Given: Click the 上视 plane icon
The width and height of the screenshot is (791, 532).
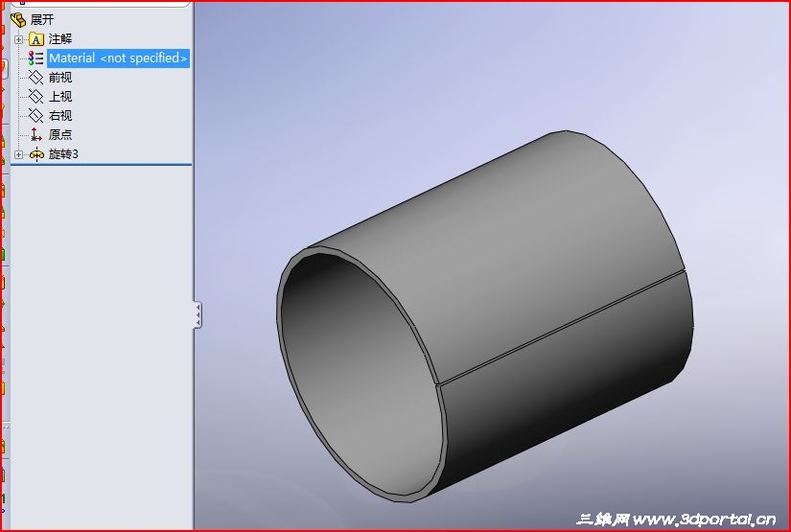Looking at the screenshot, I should point(35,96).
